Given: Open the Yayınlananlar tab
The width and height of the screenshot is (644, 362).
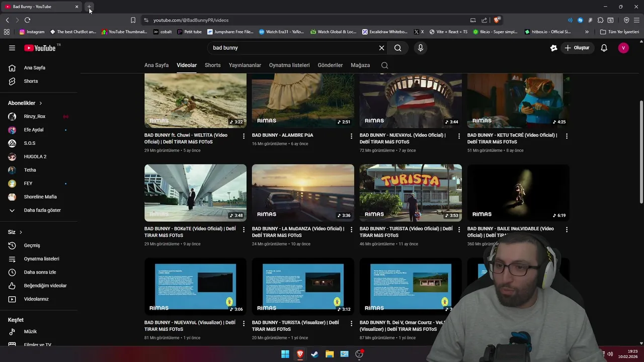Looking at the screenshot, I should (245, 65).
